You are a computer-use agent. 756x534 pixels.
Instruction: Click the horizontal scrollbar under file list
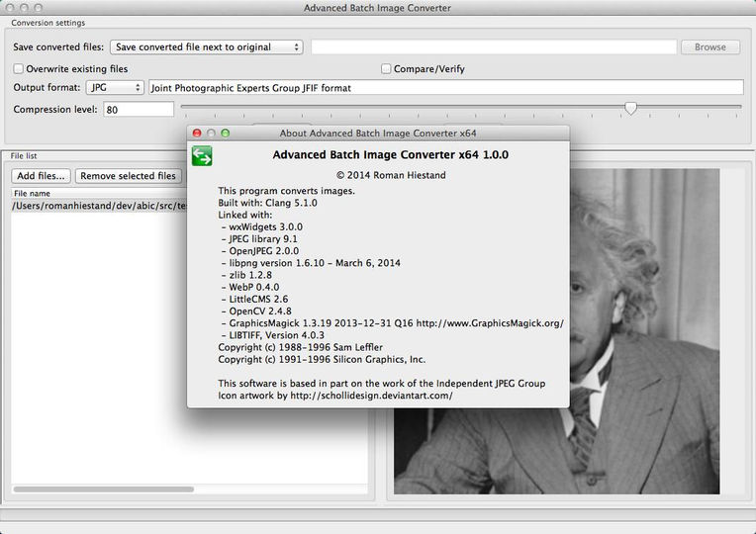(x=104, y=489)
